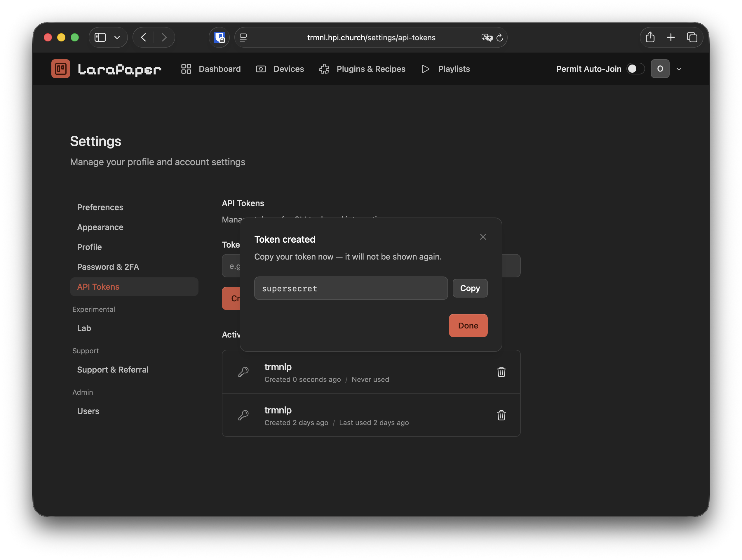This screenshot has height=560, width=742.
Task: Close the Token created dialog
Action: (483, 237)
